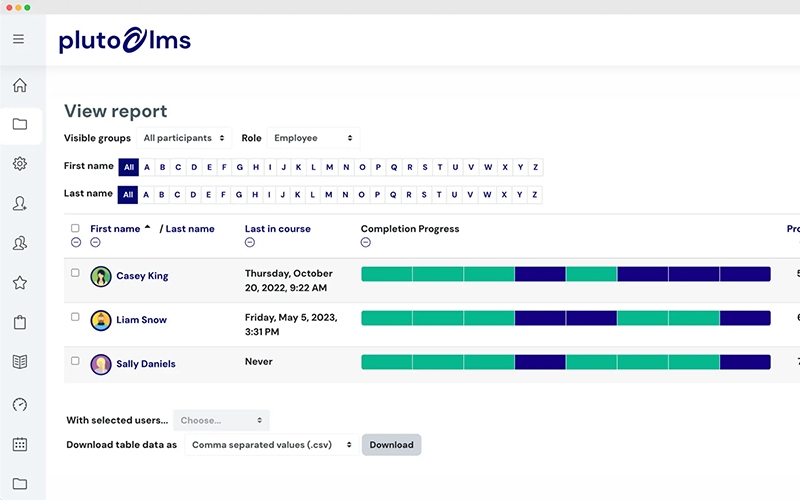The image size is (800, 500).
Task: Click the star favorites icon in sidebar
Action: (20, 283)
